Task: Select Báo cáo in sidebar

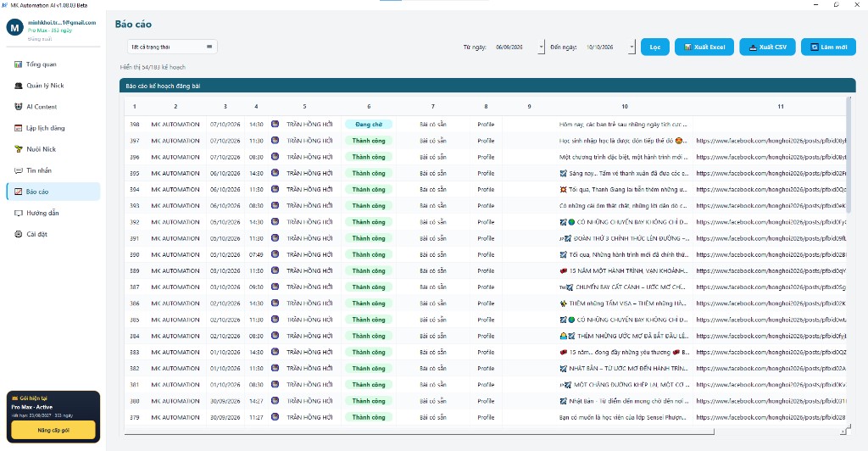Action: (53, 192)
